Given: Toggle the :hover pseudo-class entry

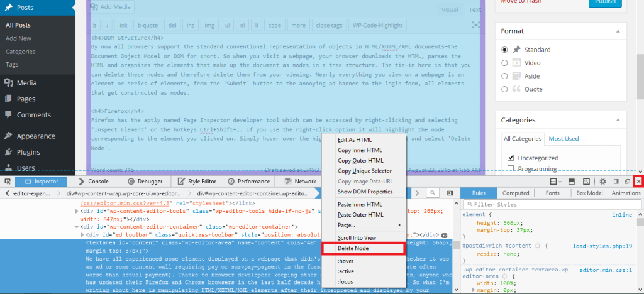Looking at the screenshot, I should point(364,261).
